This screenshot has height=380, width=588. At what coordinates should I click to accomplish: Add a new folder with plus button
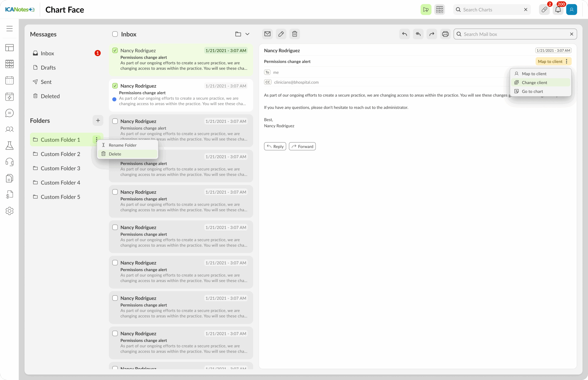click(x=98, y=121)
